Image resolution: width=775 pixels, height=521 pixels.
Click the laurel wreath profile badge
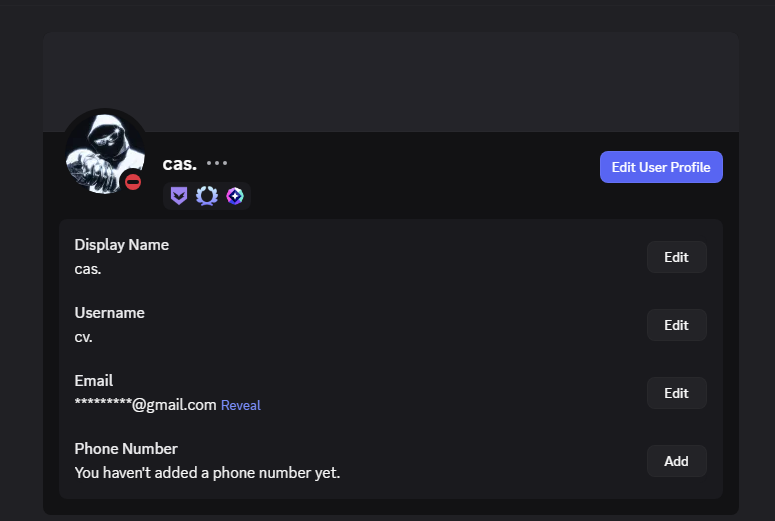click(x=206, y=196)
